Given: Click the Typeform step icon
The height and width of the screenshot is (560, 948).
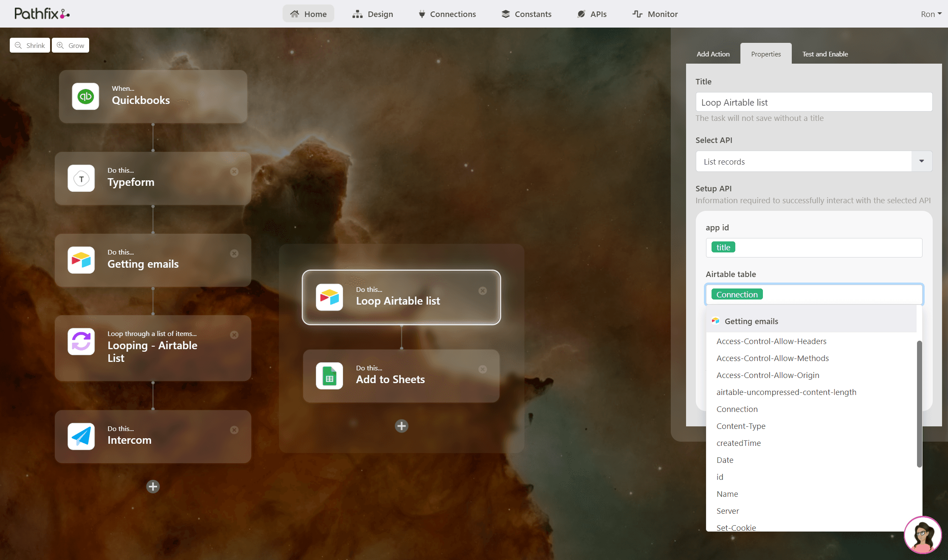Looking at the screenshot, I should [81, 178].
